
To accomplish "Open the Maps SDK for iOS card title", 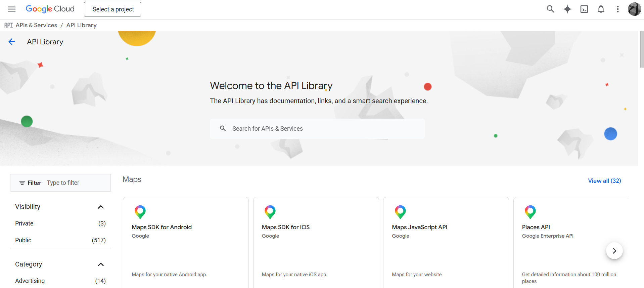I will 286,227.
